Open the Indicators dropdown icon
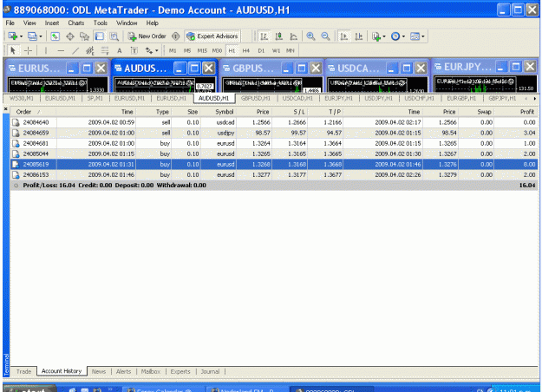 pos(378,36)
